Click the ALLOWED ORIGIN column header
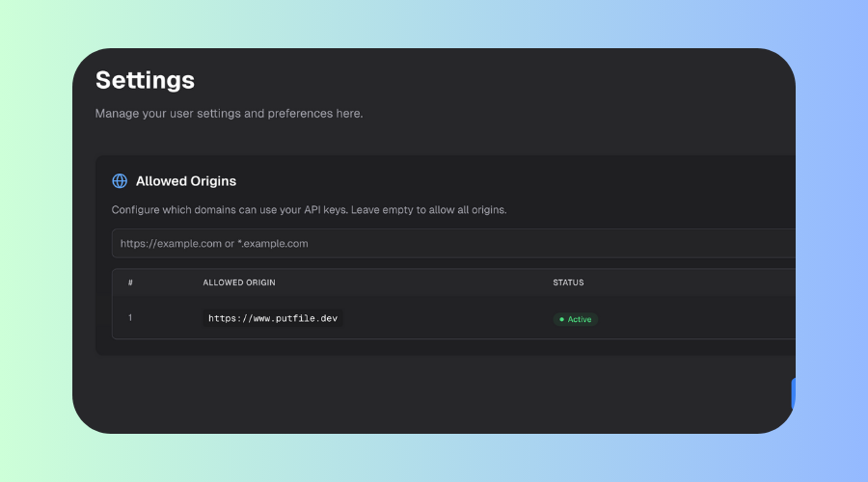The width and height of the screenshot is (868, 482). pos(239,282)
